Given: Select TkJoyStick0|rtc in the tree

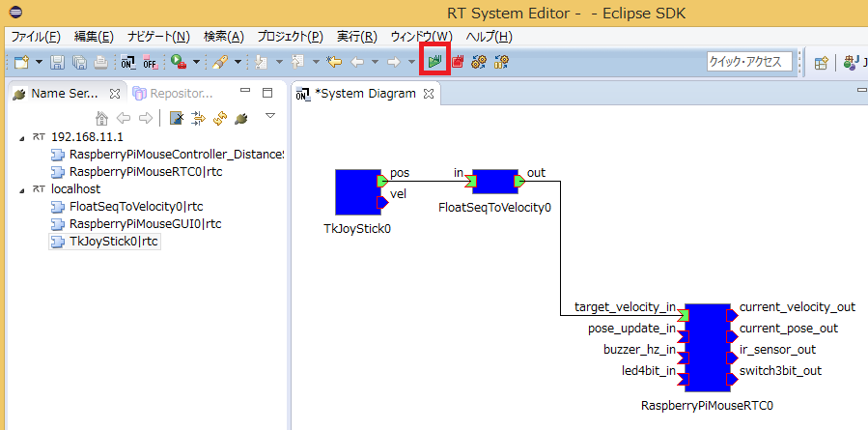Looking at the screenshot, I should (114, 242).
